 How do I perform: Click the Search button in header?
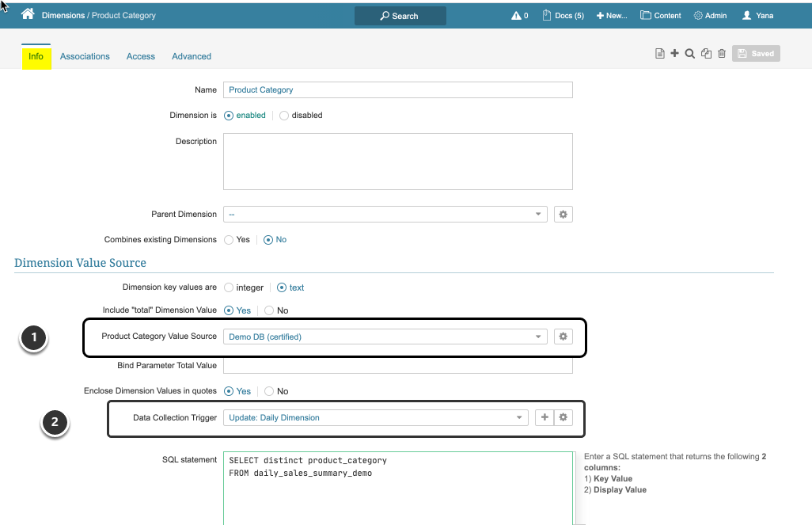click(400, 16)
